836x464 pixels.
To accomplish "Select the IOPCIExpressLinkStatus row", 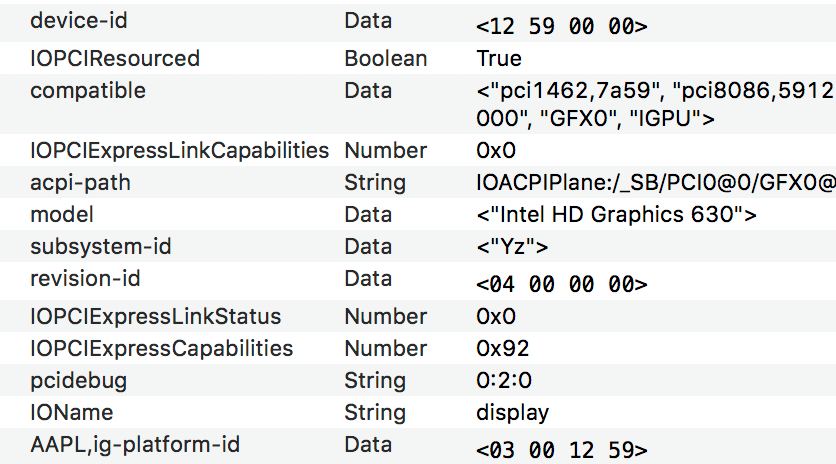I will (x=418, y=316).
